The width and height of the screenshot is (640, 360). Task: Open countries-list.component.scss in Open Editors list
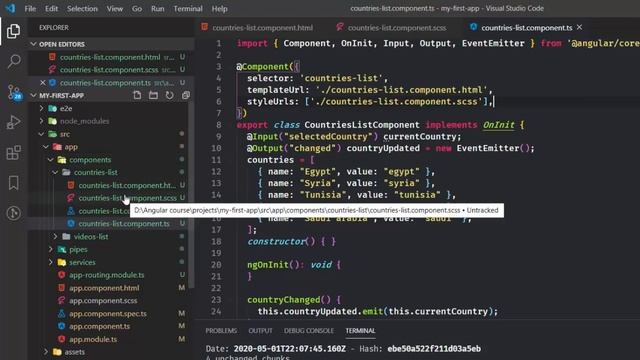pyautogui.click(x=110, y=70)
